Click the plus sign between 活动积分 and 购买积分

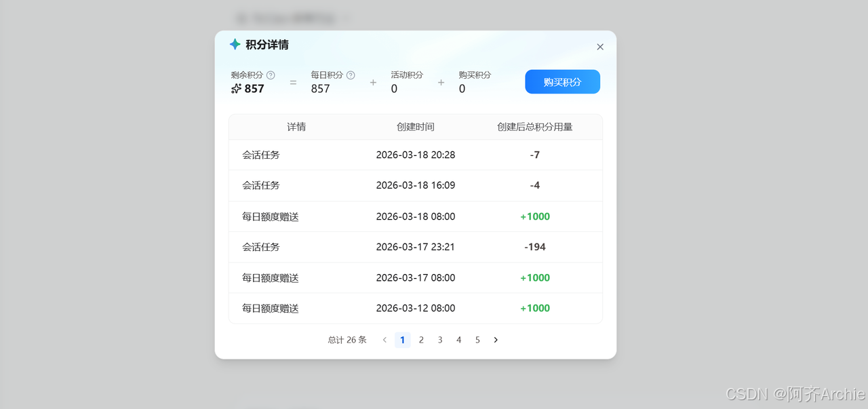[x=441, y=81]
